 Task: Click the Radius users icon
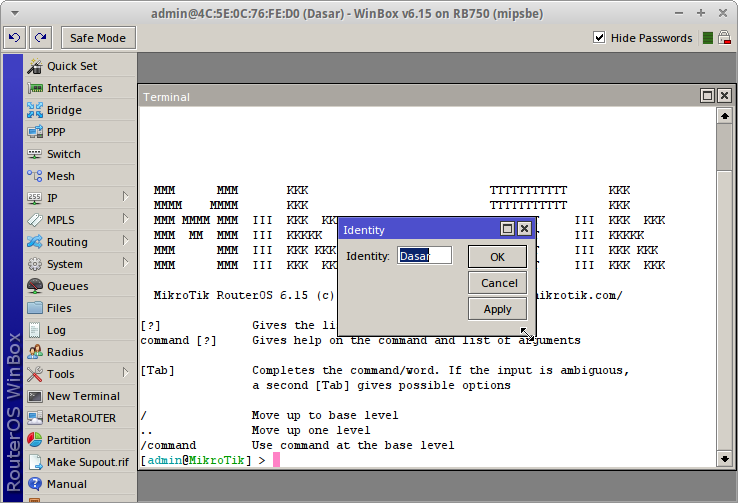click(34, 352)
